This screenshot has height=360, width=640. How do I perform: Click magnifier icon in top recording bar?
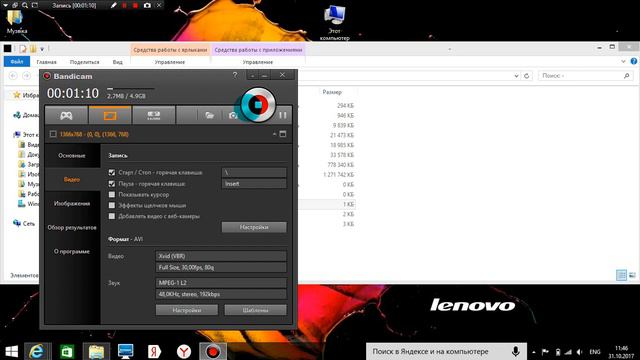pos(25,5)
